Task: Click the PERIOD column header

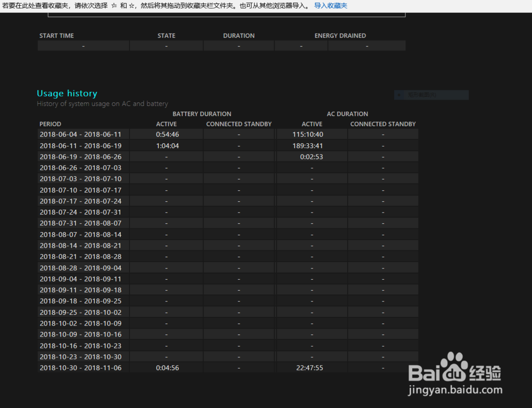Action: 50,124
